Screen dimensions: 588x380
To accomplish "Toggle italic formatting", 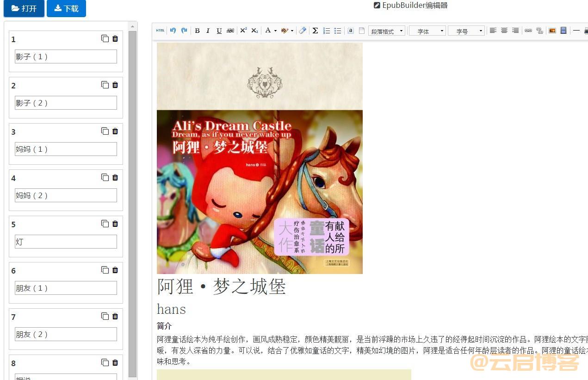I will 208,31.
